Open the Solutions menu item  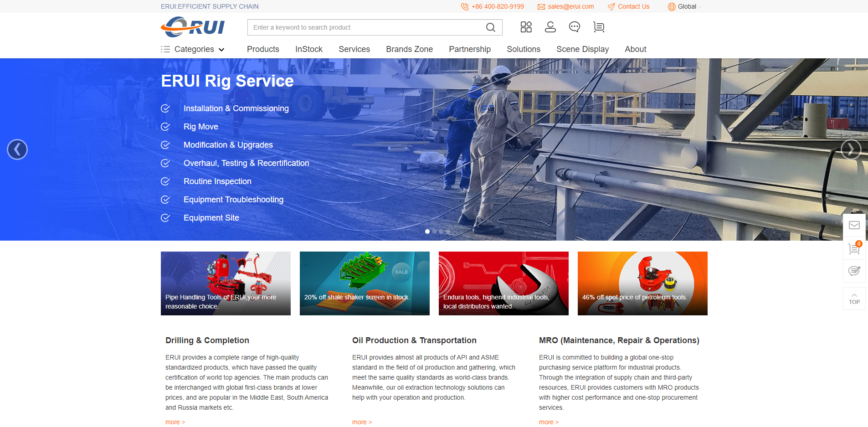[524, 49]
